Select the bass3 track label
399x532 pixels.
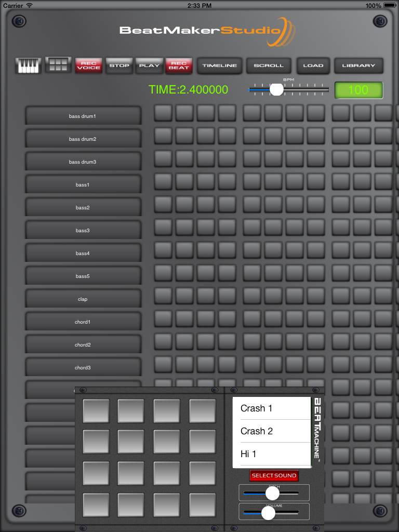(83, 230)
